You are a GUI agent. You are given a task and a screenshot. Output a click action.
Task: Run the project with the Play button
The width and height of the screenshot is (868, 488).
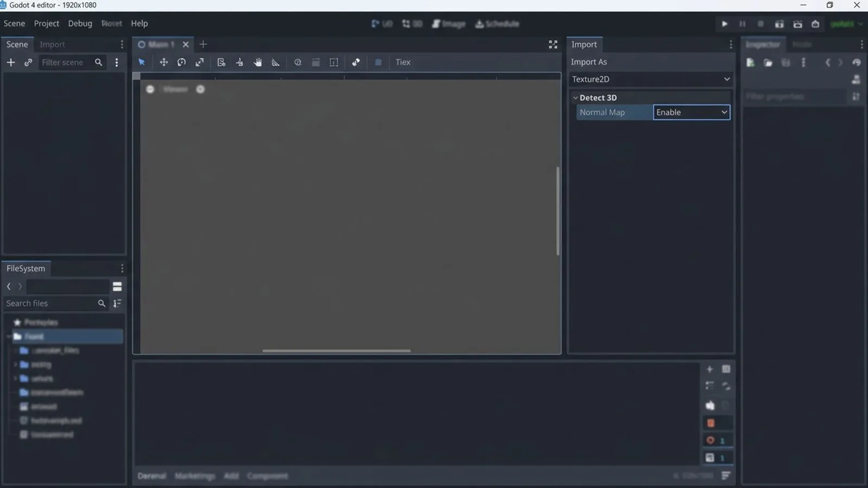(x=724, y=24)
